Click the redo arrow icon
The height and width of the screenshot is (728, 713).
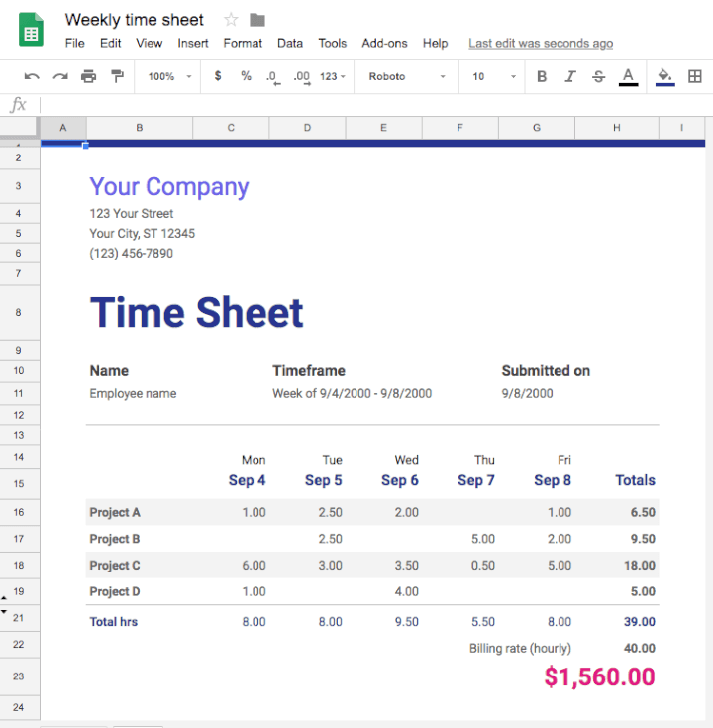coord(60,76)
